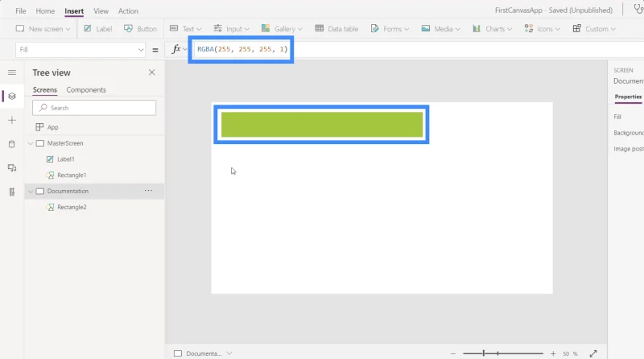Open the File menu

pos(21,11)
